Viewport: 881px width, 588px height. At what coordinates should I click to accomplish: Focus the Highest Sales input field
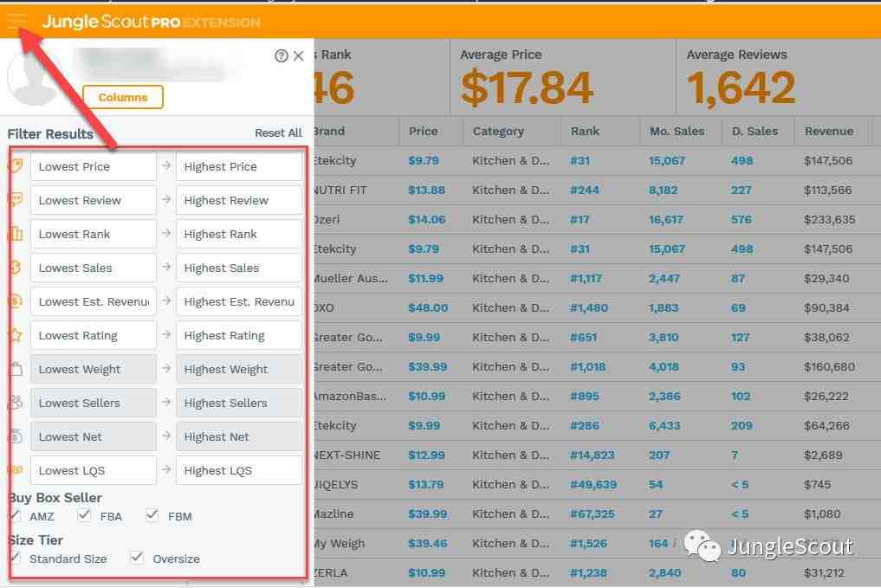[x=239, y=268]
